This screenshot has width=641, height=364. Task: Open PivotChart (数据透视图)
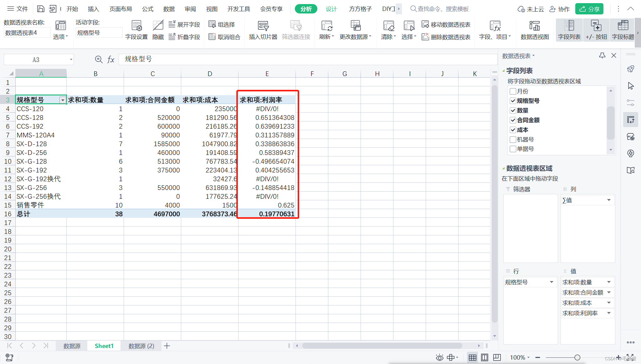tap(535, 30)
